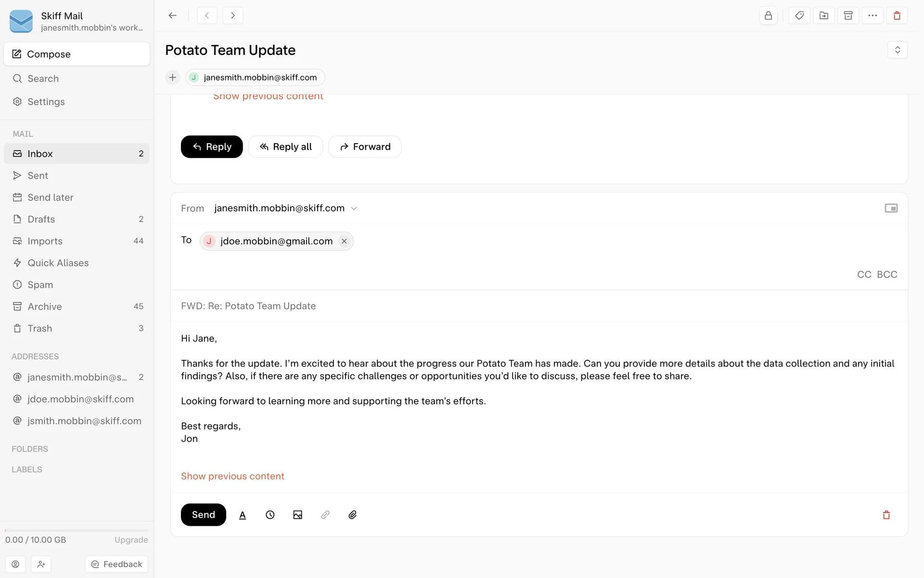Go to Quick Aliases
The height and width of the screenshot is (578, 924).
click(x=58, y=263)
